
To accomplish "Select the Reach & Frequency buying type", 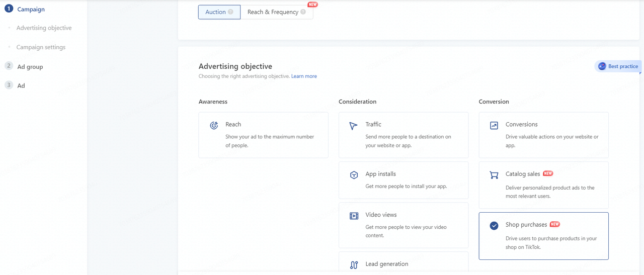I will (277, 12).
